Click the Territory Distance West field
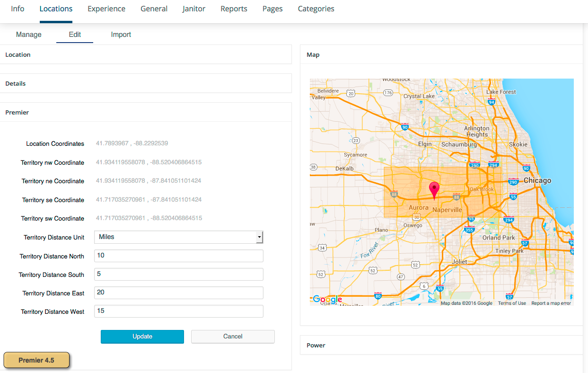Viewport: 588px width, 373px height. tap(178, 311)
